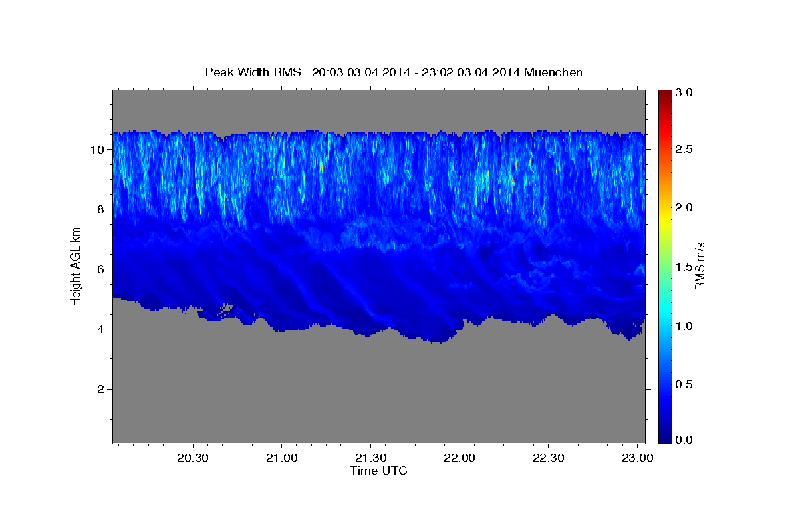Click the plot title 'Peak Width RMS'
The image size is (798, 532).
[x=253, y=72]
